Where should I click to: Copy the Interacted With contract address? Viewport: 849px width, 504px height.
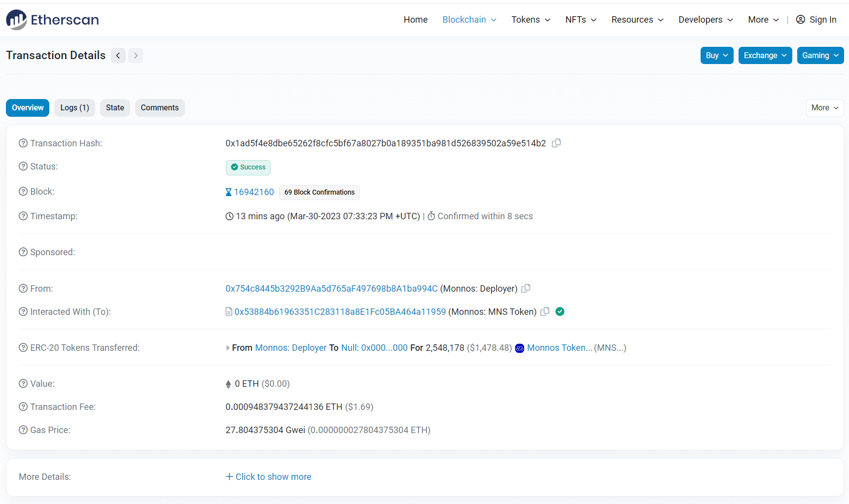545,311
